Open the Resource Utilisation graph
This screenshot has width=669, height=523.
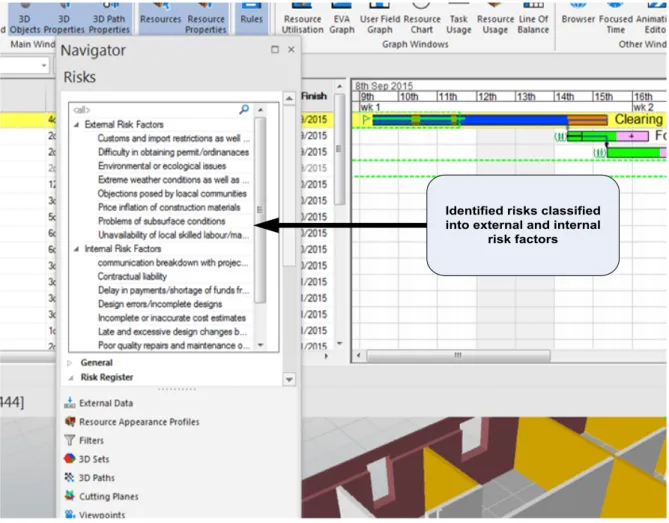(303, 19)
